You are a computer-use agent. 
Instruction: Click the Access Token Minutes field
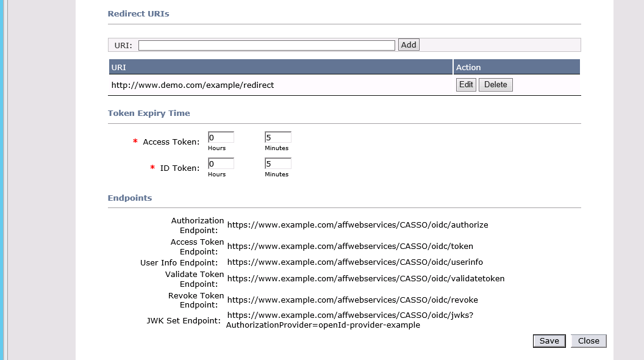[277, 137]
